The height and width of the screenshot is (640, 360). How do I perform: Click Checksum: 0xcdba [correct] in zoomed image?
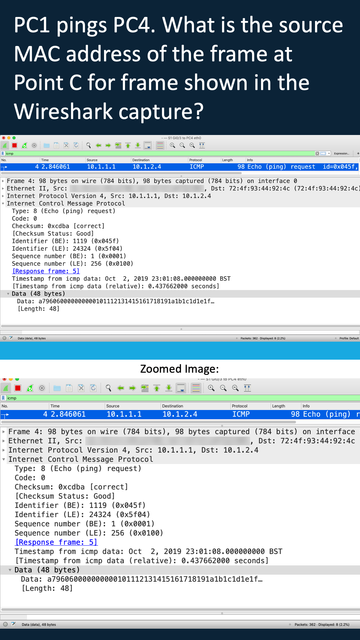71,487
